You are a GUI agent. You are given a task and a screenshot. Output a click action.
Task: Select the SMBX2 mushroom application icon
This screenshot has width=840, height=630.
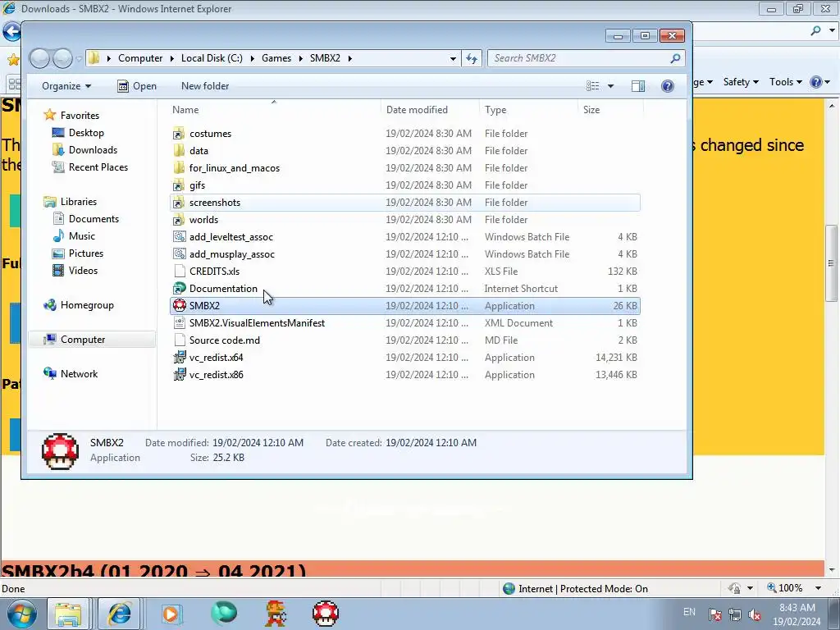coord(179,306)
